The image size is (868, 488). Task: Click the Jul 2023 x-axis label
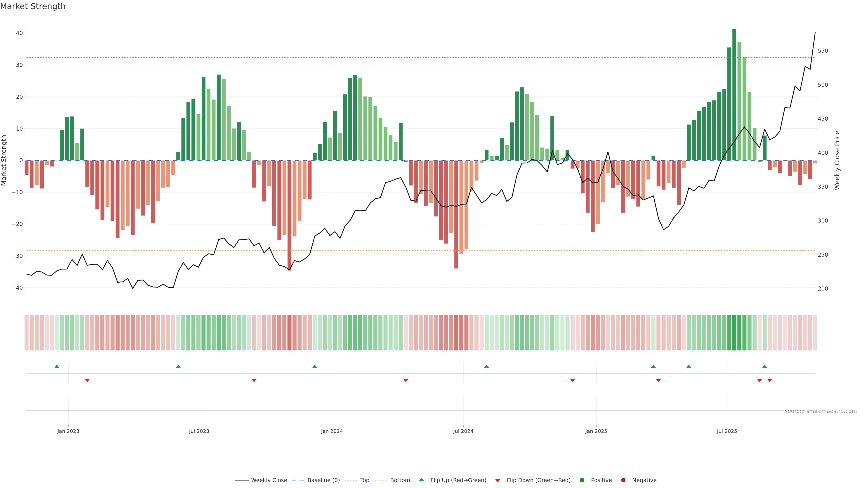pos(199,431)
